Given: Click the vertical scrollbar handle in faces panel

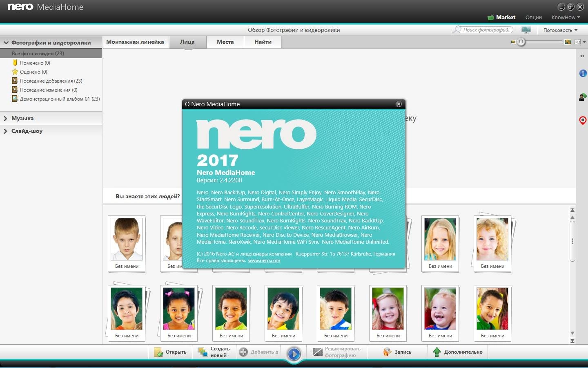Looking at the screenshot, I should tap(572, 241).
